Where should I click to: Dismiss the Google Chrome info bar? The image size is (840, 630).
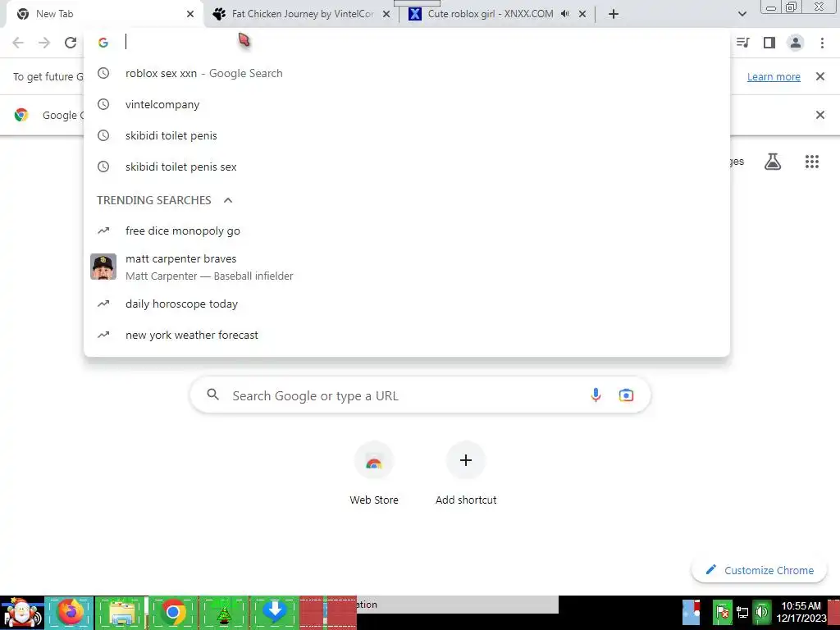coord(819,115)
